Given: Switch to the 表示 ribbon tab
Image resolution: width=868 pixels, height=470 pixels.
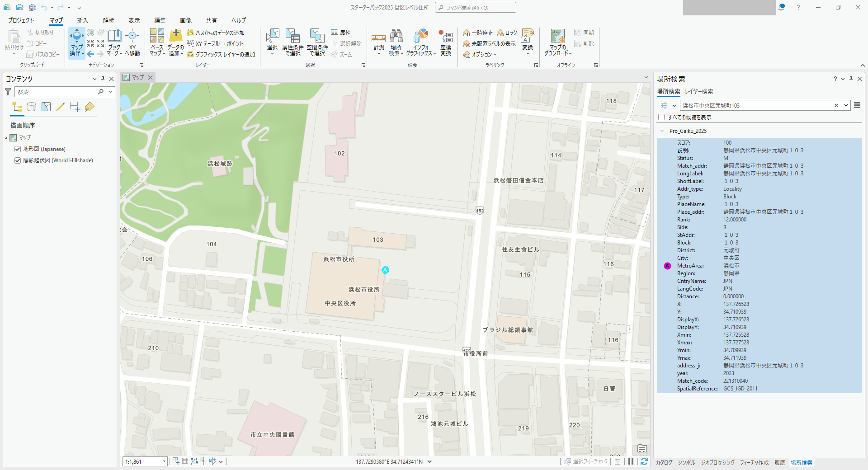Looking at the screenshot, I should [134, 20].
